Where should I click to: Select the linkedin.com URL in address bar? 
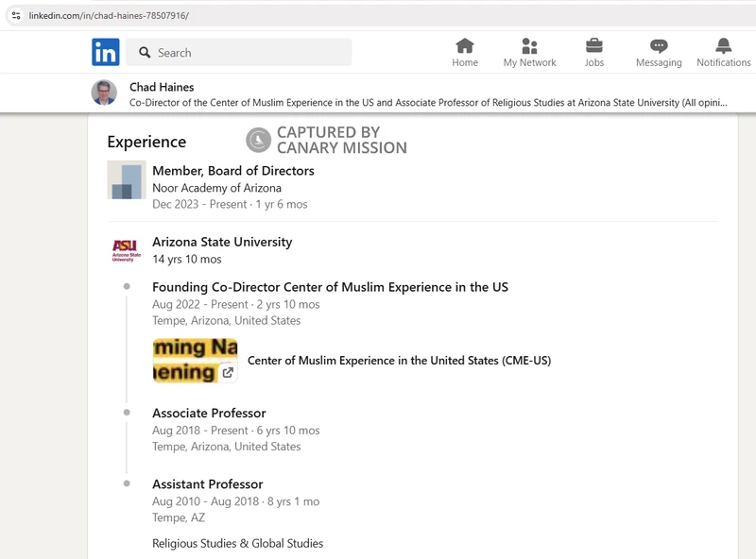(x=109, y=15)
